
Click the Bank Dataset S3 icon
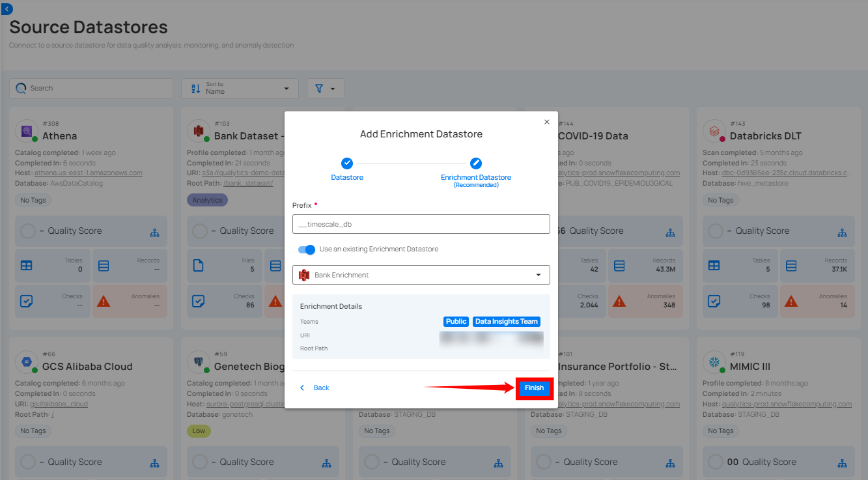click(x=199, y=131)
